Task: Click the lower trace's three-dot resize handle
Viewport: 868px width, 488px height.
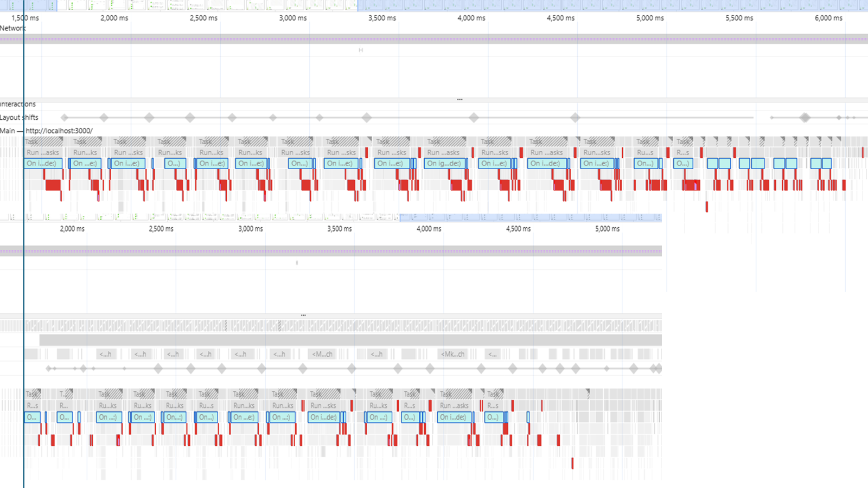Action: [x=303, y=315]
